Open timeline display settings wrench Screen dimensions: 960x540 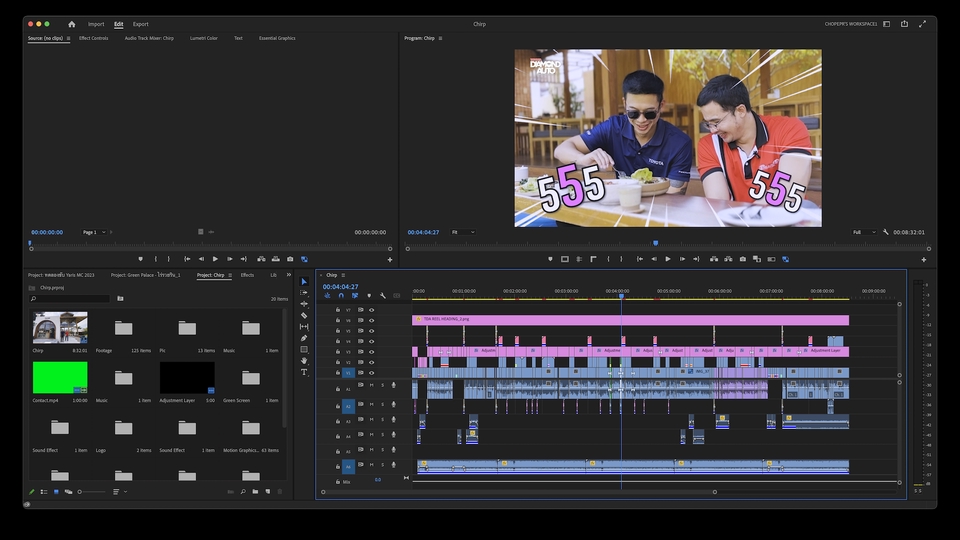pyautogui.click(x=382, y=295)
